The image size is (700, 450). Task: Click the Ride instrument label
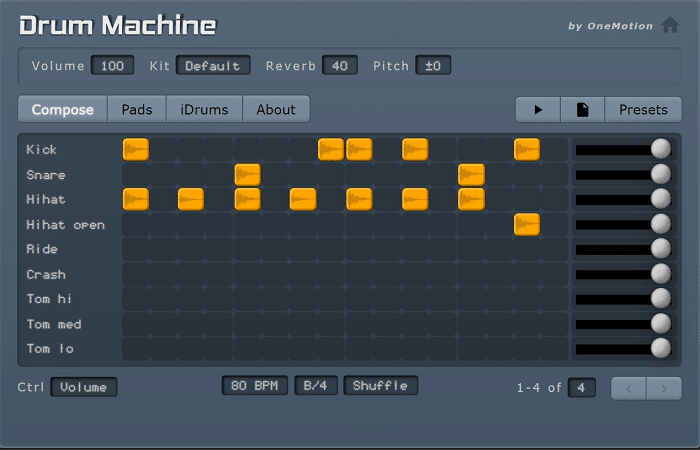42,249
